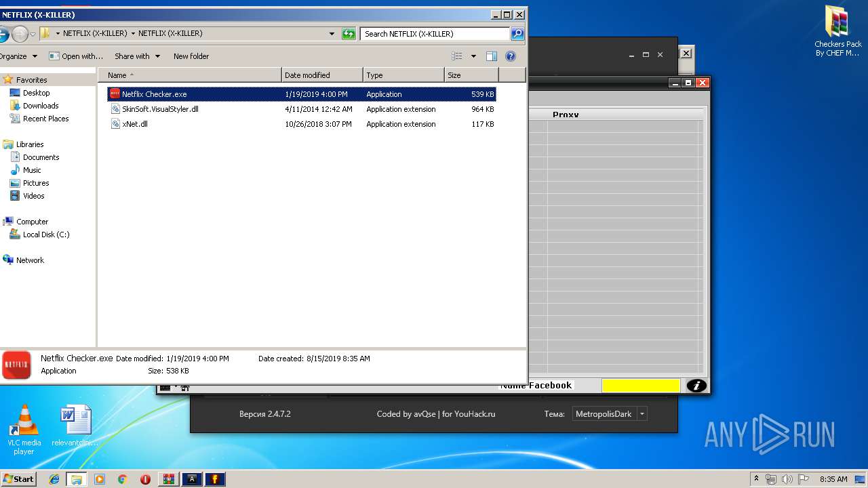
Task: Click the tray network icon
Action: pyautogui.click(x=771, y=479)
